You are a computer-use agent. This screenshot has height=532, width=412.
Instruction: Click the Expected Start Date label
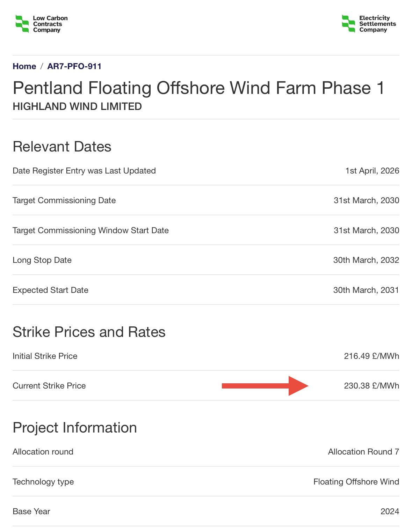click(x=50, y=290)
